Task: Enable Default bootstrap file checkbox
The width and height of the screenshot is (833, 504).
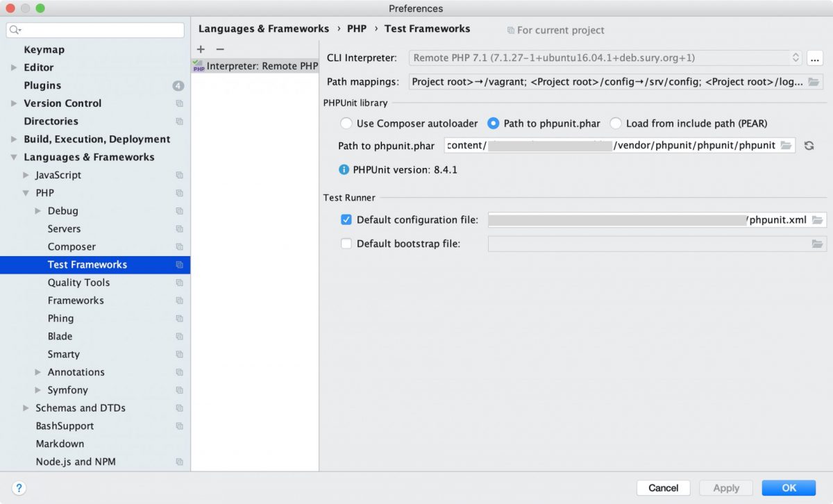Action: point(346,244)
